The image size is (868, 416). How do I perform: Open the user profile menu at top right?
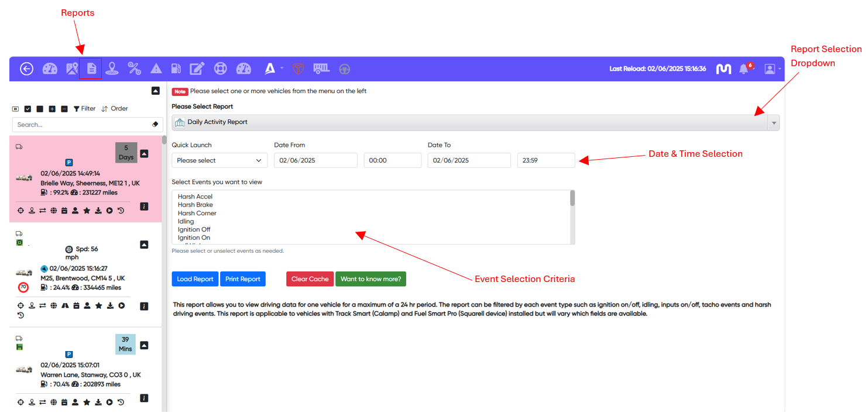click(x=771, y=68)
